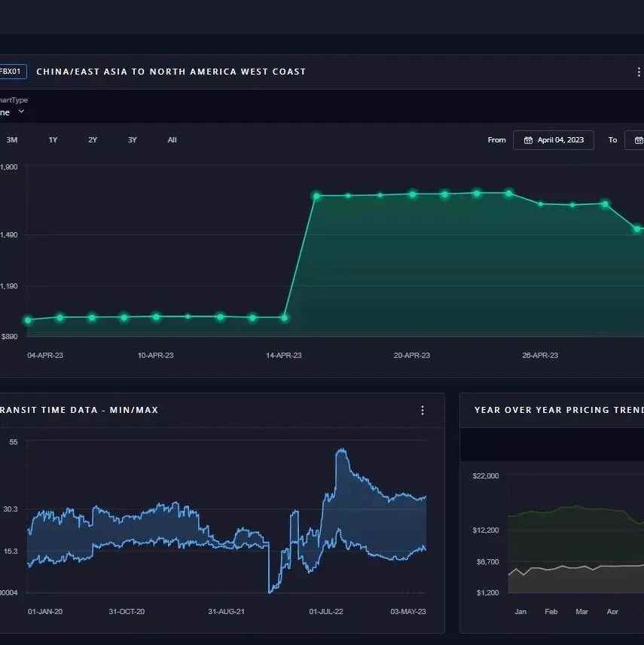
Task: Click the $22,000 pricing axis value
Action: 486,476
